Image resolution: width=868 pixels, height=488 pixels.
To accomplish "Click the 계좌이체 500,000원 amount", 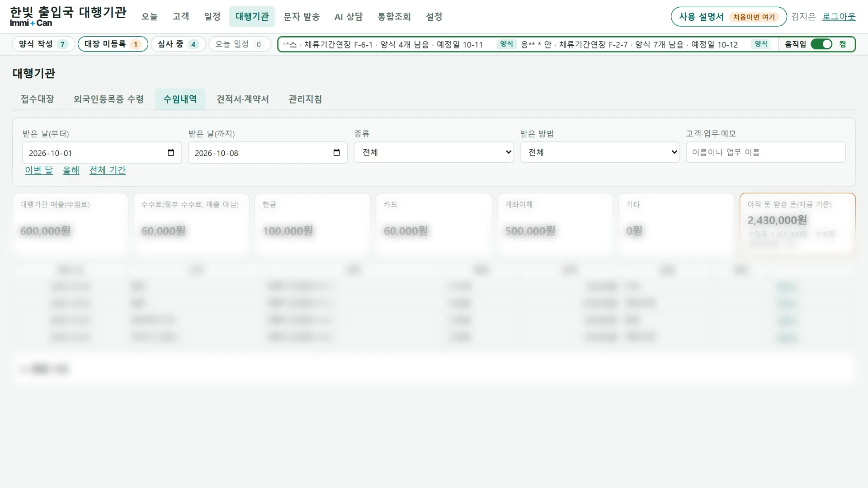I will 530,231.
